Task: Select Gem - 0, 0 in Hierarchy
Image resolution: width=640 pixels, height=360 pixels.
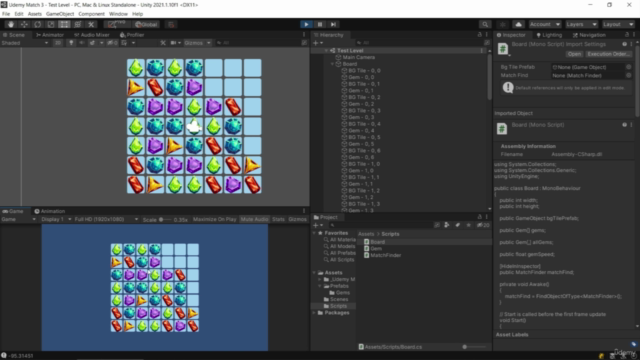Action: tap(361, 77)
